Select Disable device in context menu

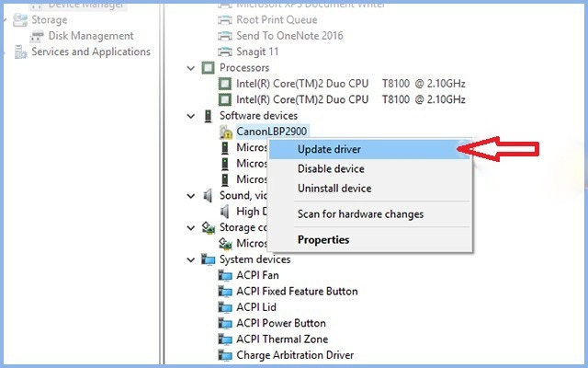tap(331, 169)
